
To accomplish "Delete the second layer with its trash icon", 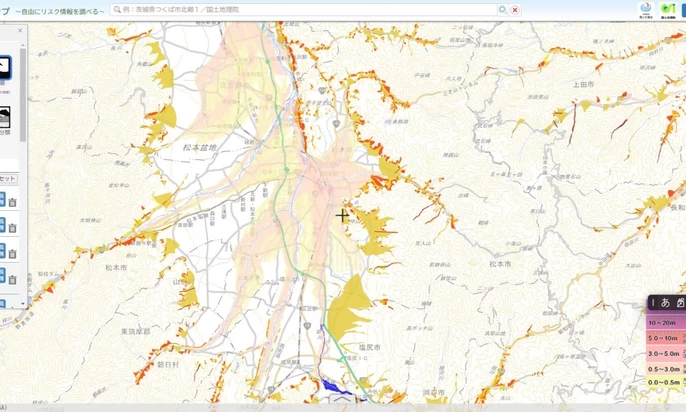I will [13, 227].
